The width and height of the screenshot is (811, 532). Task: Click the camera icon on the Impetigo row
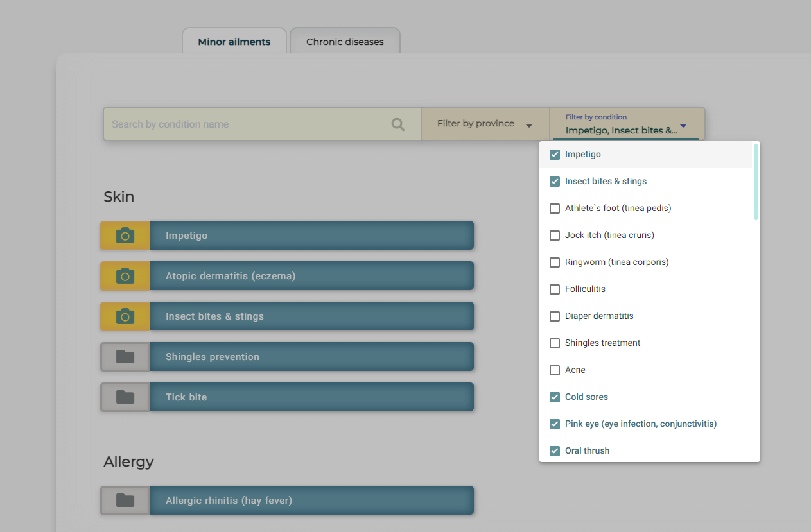pos(125,235)
